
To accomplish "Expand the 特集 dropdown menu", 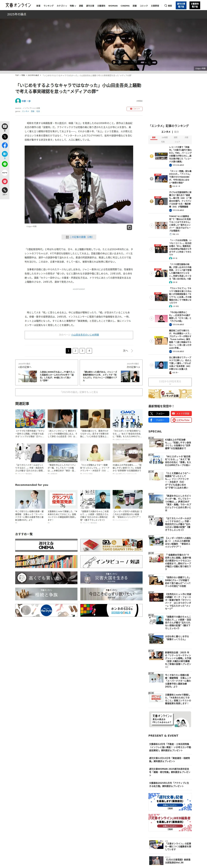I will point(73,6).
